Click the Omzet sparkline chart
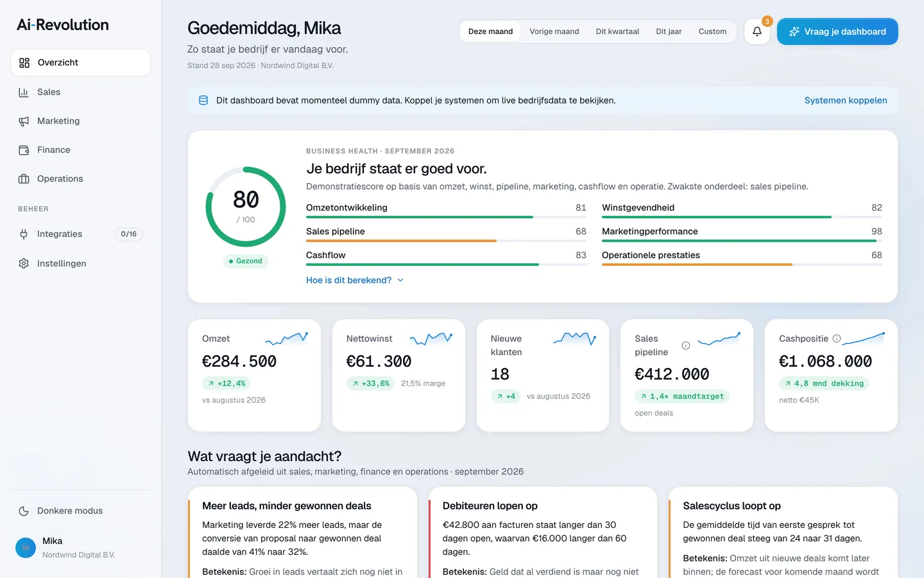Viewport: 924px width, 578px height. [287, 338]
